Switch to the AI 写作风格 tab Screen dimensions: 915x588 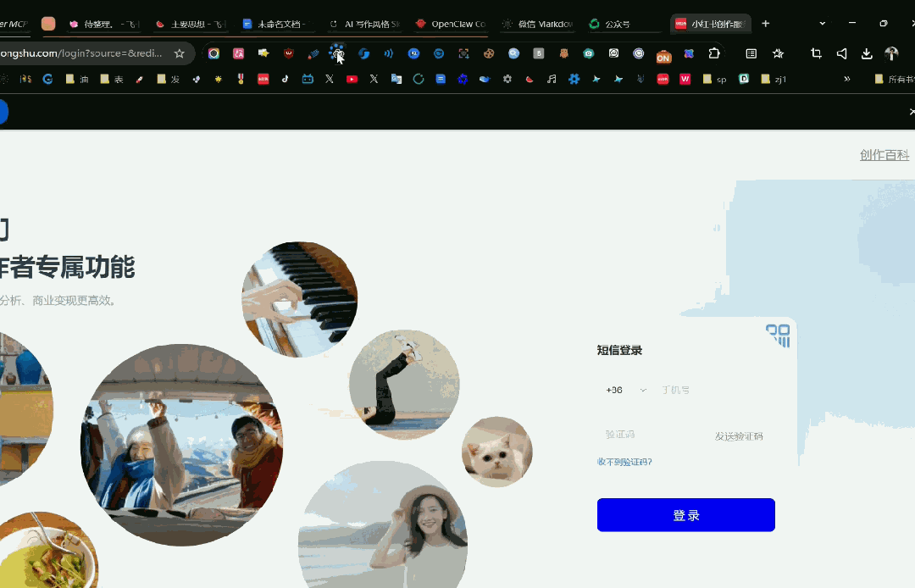364,24
